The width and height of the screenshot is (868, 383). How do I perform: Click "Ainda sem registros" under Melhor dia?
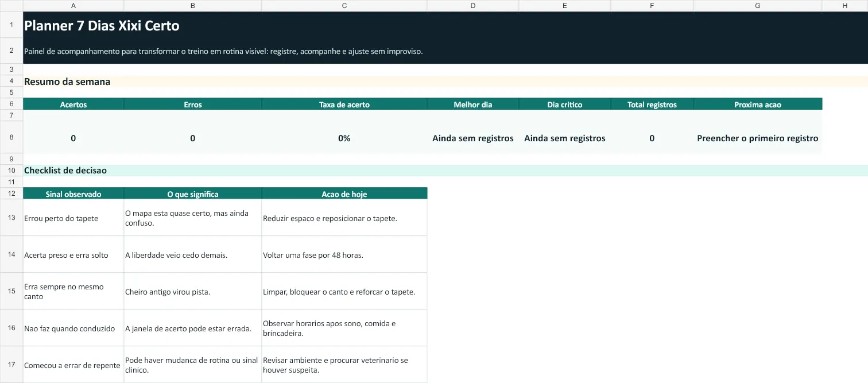(x=473, y=138)
